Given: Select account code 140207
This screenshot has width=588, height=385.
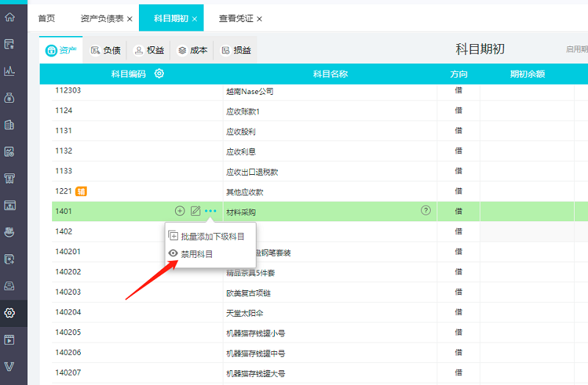Looking at the screenshot, I should [x=68, y=373].
